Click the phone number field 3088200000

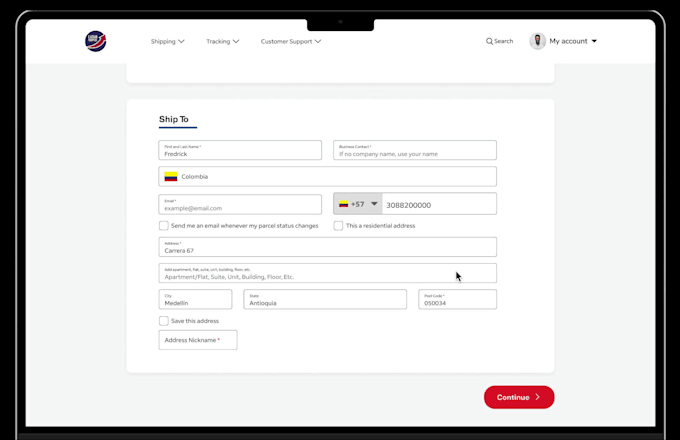(x=439, y=204)
